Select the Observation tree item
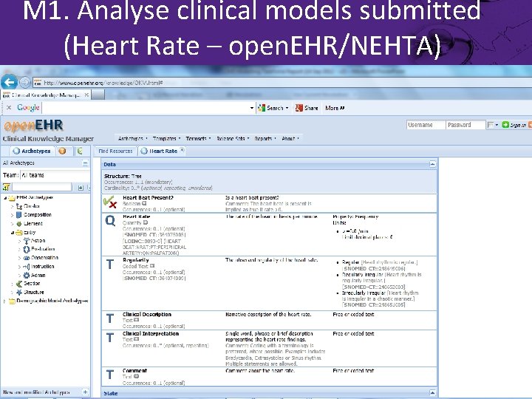532x399 pixels. click(x=44, y=258)
